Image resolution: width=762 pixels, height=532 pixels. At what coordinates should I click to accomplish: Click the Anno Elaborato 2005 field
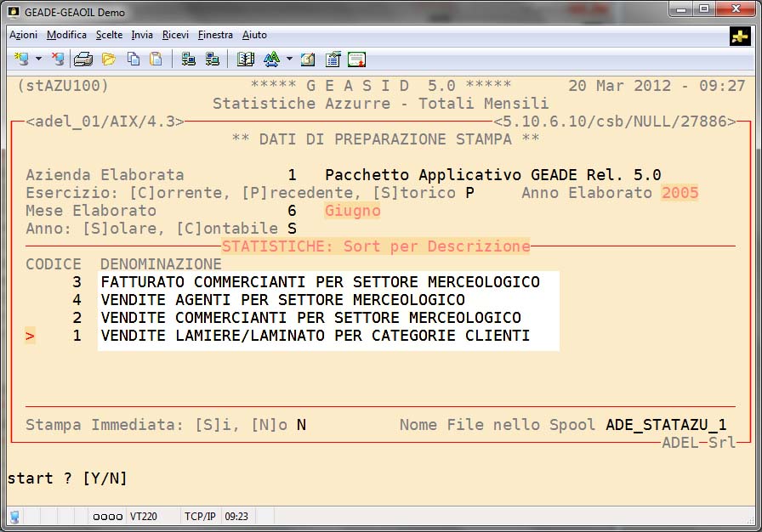pyautogui.click(x=680, y=193)
